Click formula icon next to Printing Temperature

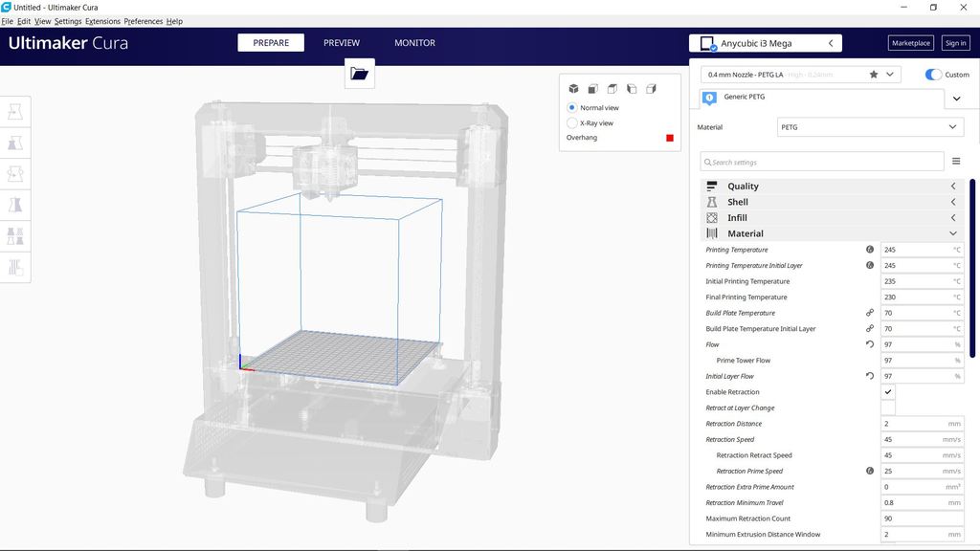870,250
